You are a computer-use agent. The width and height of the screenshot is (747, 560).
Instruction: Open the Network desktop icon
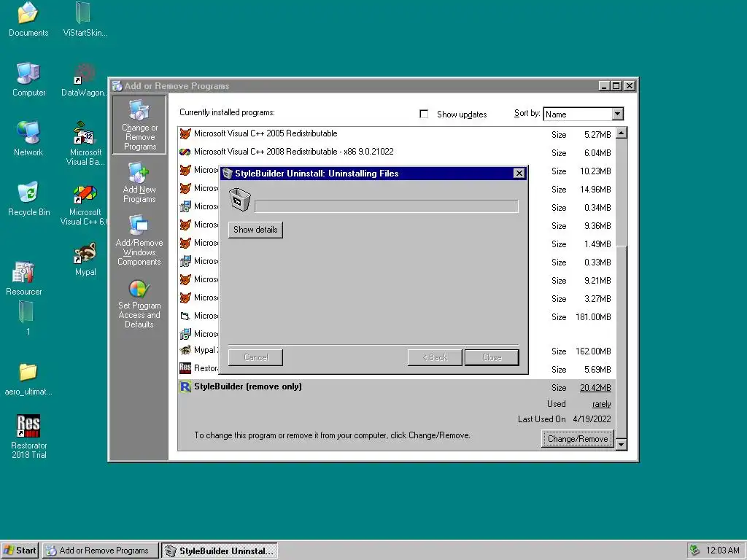[x=28, y=133]
